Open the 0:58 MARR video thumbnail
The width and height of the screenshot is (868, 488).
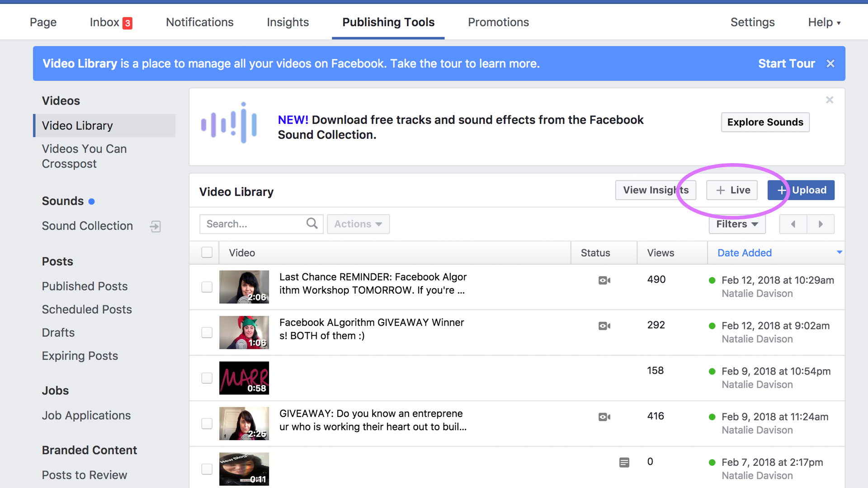[244, 378]
